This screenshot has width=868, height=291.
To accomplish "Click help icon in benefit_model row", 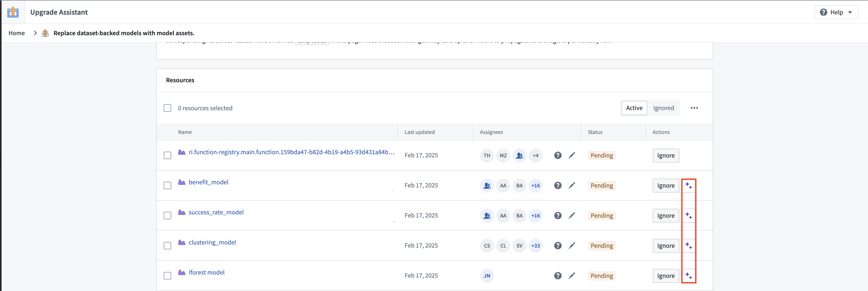I will (558, 186).
